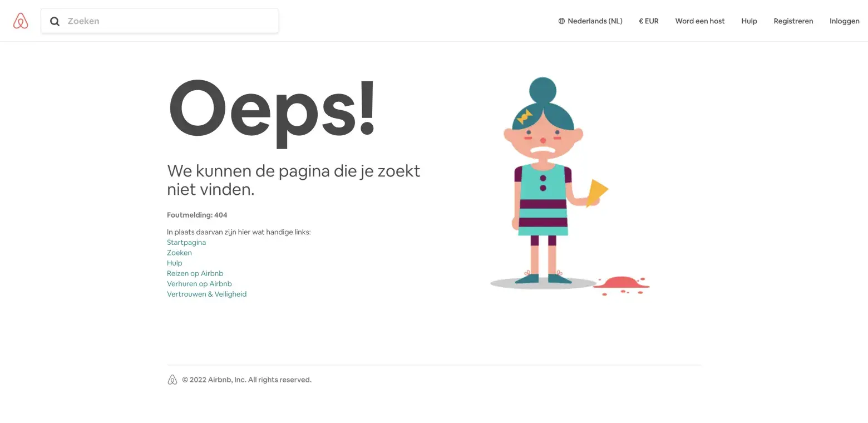The image size is (868, 423).
Task: Click the yellow ice cream cone in hand
Action: (x=596, y=193)
